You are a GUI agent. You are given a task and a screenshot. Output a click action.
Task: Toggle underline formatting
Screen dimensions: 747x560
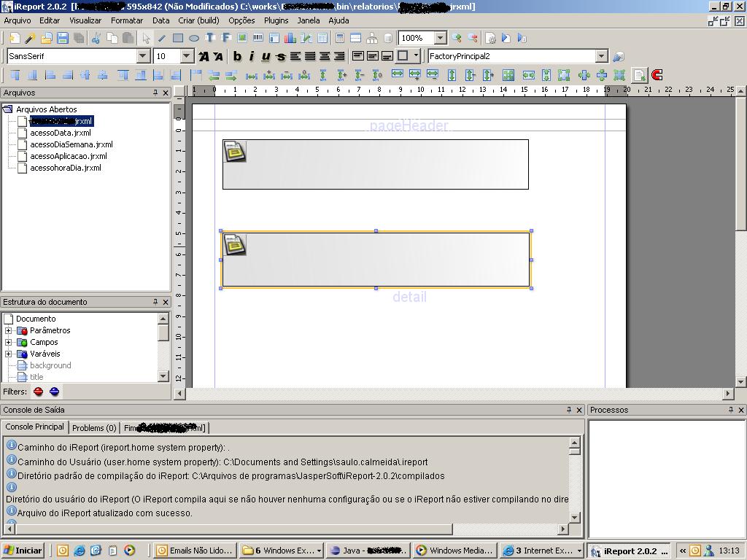pyautogui.click(x=266, y=56)
